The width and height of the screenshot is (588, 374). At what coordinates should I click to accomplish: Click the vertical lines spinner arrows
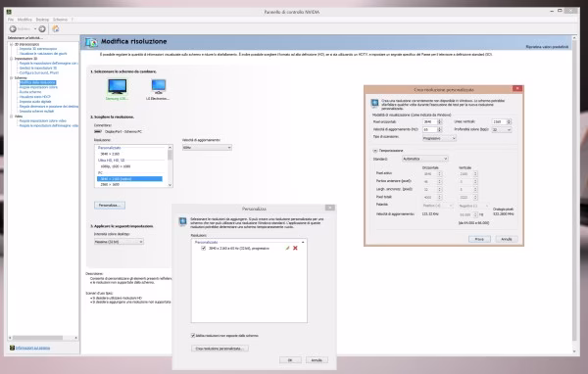click(x=509, y=121)
